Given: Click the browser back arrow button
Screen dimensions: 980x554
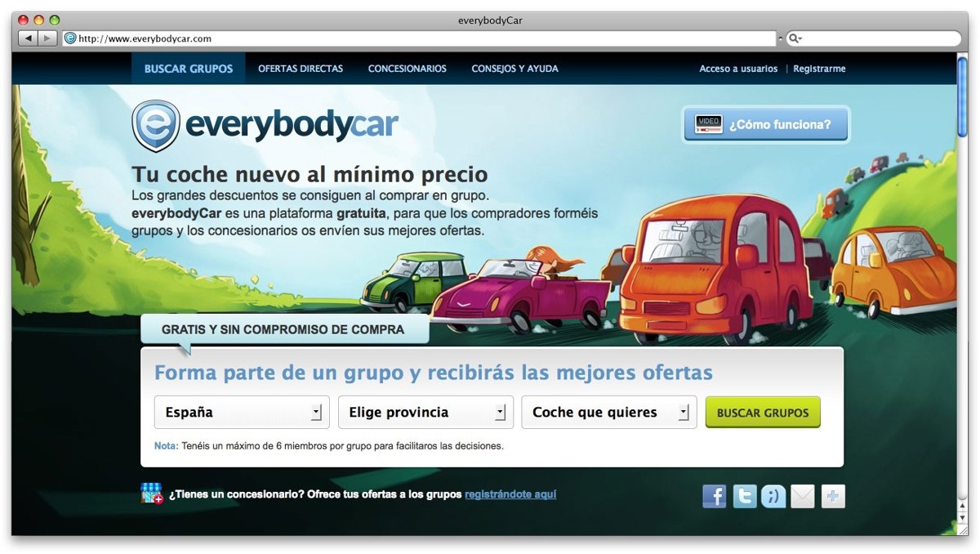Looking at the screenshot, I should pyautogui.click(x=28, y=38).
